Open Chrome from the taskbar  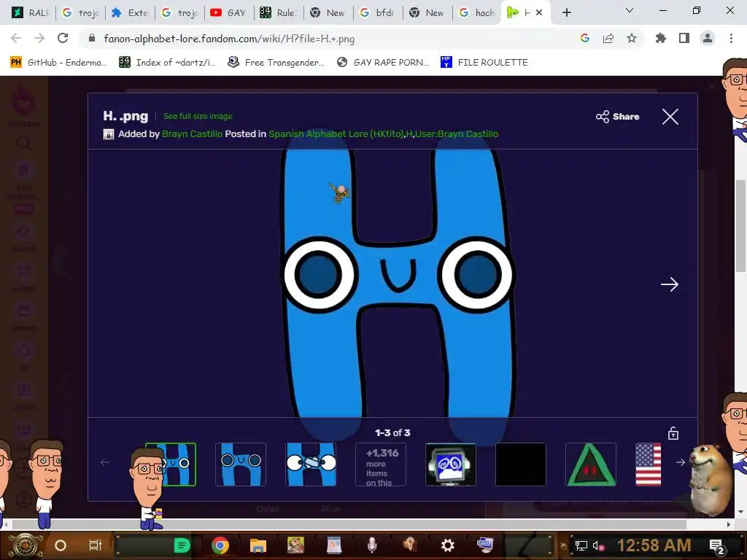pos(220,545)
